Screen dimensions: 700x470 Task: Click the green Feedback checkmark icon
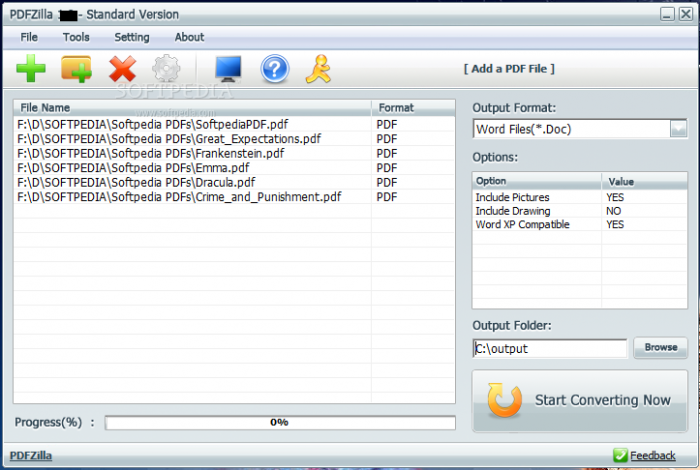point(620,455)
